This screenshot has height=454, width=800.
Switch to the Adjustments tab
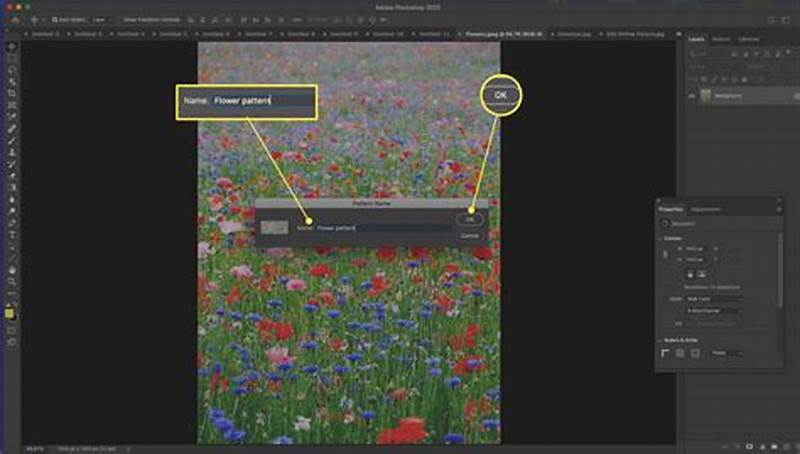[x=706, y=210]
